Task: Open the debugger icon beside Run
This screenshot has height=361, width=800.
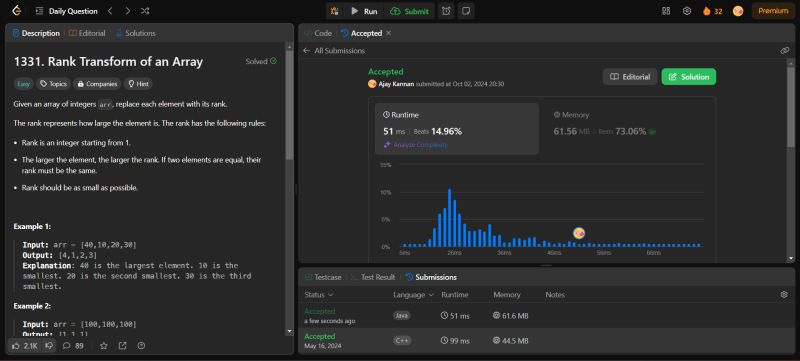Action: click(x=335, y=11)
